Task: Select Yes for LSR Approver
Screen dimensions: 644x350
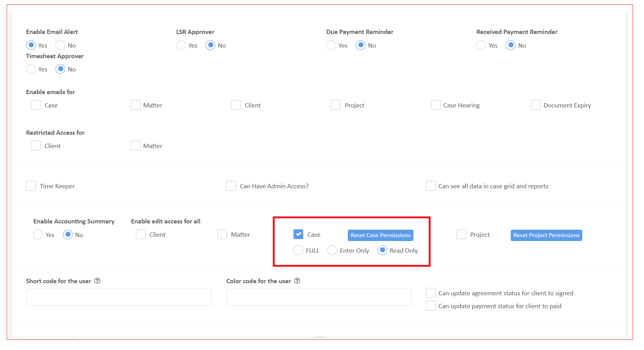Action: click(181, 45)
